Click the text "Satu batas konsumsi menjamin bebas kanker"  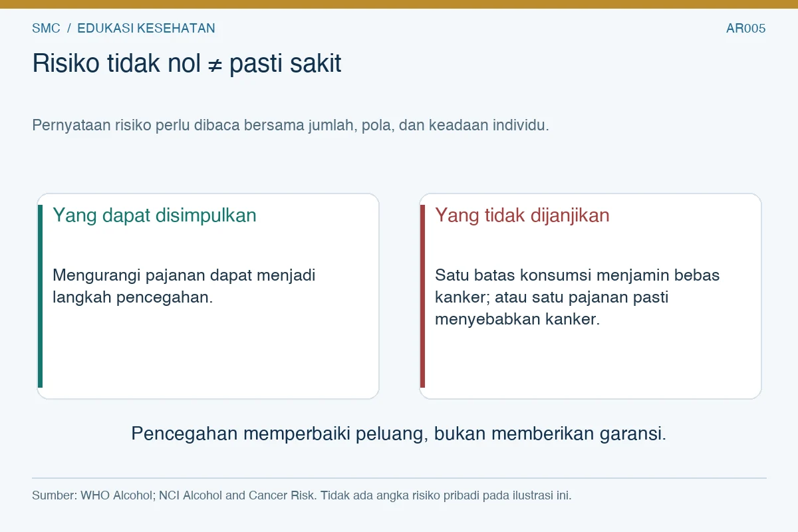(577, 297)
